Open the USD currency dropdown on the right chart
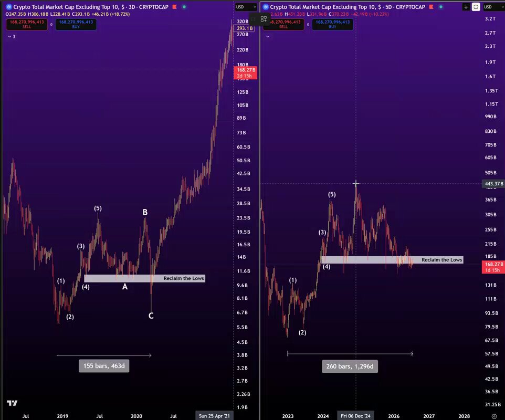Screen dimensions: 505x420 pos(493,7)
